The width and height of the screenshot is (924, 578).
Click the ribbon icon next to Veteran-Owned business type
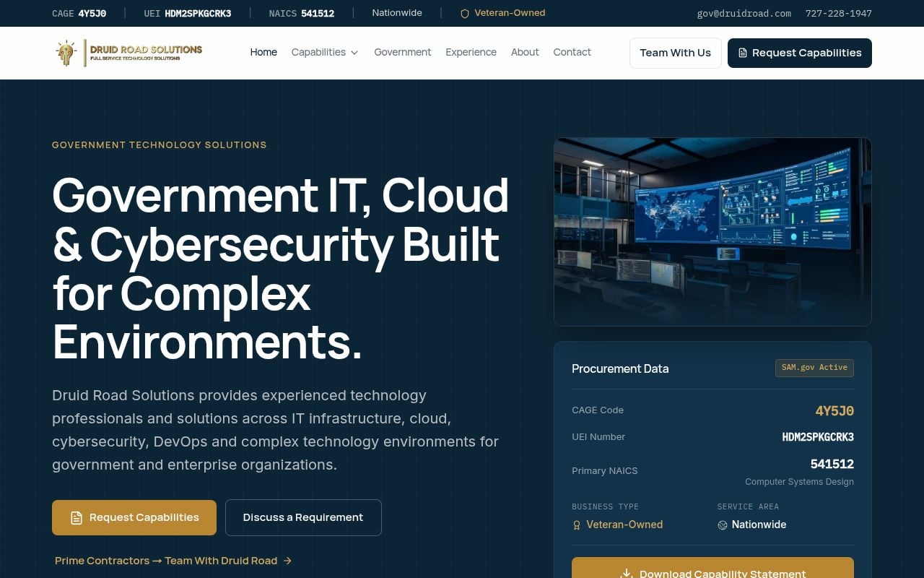(x=577, y=525)
